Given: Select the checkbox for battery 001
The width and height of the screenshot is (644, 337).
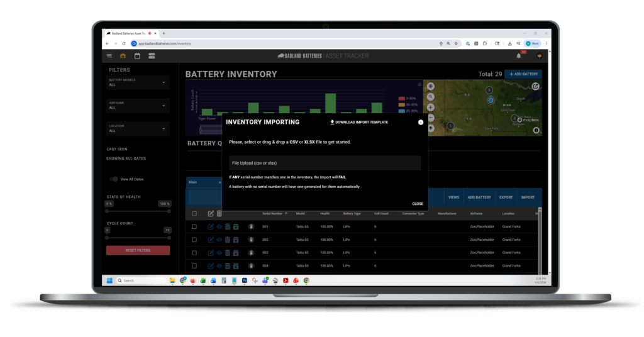Looking at the screenshot, I should 194,226.
